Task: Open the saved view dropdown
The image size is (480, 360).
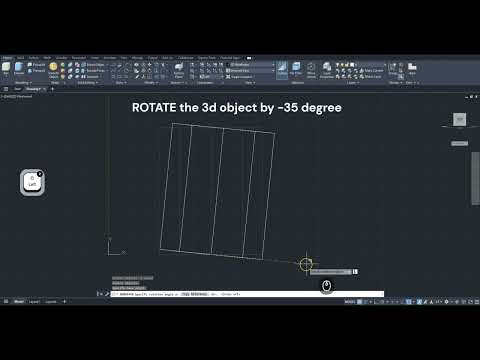Action: 251,70
